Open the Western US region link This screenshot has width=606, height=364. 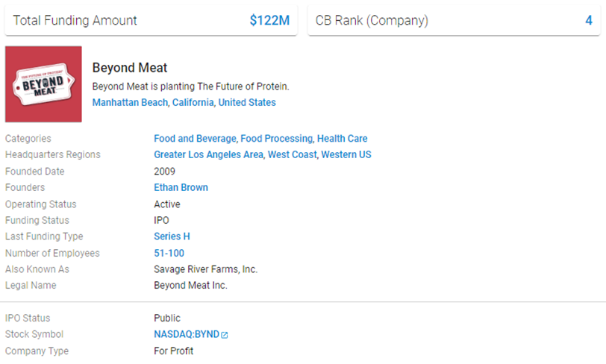click(x=346, y=154)
